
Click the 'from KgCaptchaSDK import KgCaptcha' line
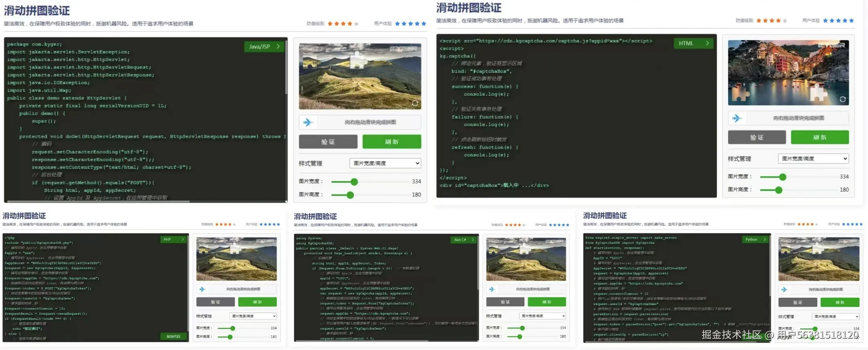pos(620,243)
